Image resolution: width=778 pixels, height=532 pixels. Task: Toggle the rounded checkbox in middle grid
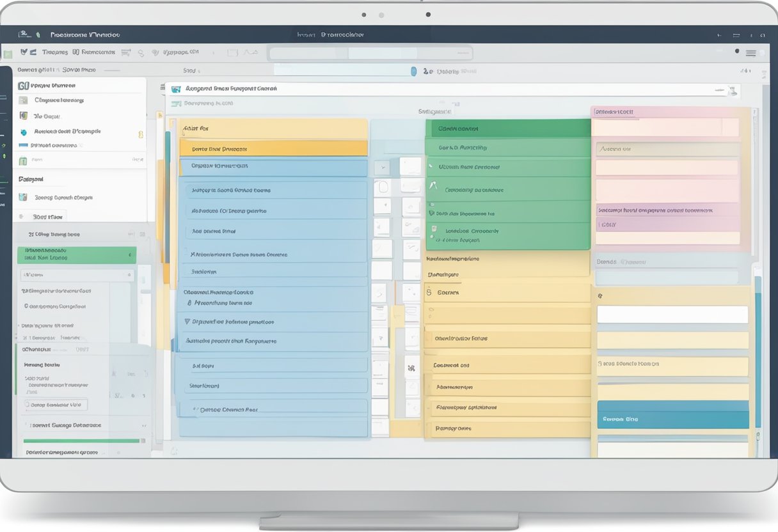(383, 187)
